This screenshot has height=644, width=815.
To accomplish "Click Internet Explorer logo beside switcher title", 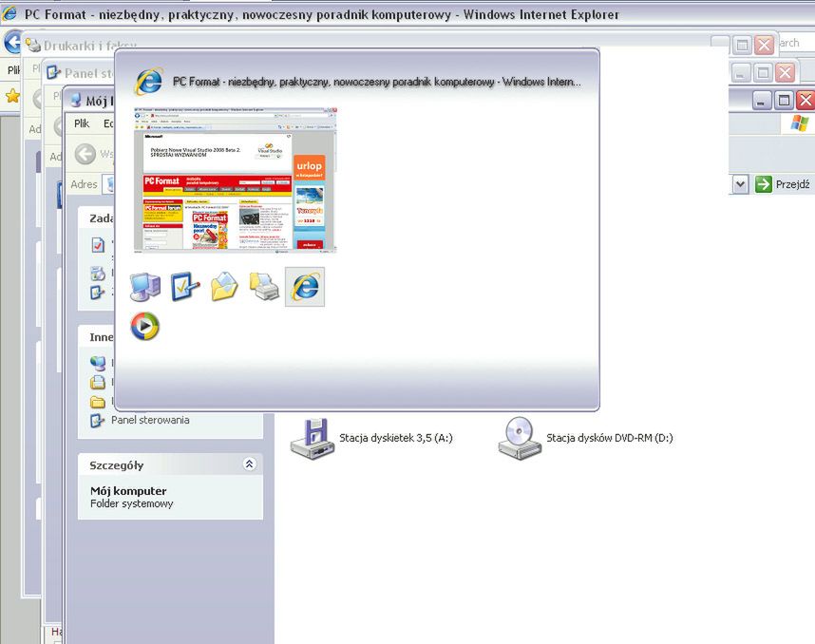I will (149, 81).
